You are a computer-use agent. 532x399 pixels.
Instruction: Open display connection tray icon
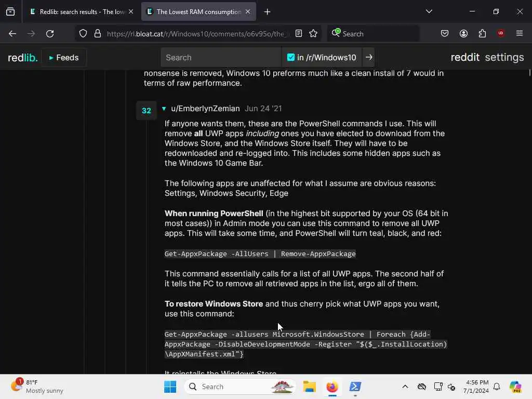[x=438, y=387]
